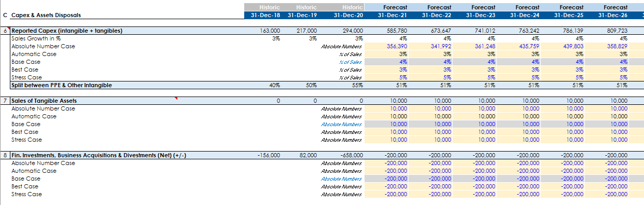Click the 2018 Fin. Investments value -156,000
The width and height of the screenshot is (644, 205).
tap(269, 155)
